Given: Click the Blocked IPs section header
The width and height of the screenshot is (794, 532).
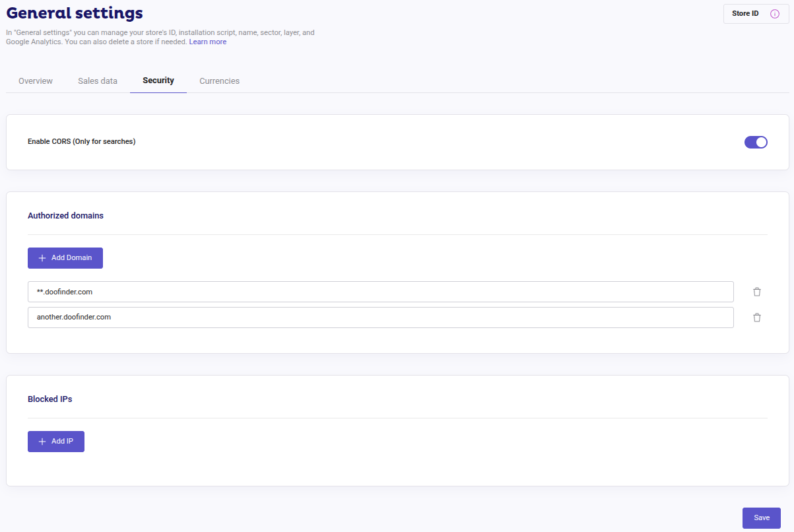Looking at the screenshot, I should click(x=50, y=399).
